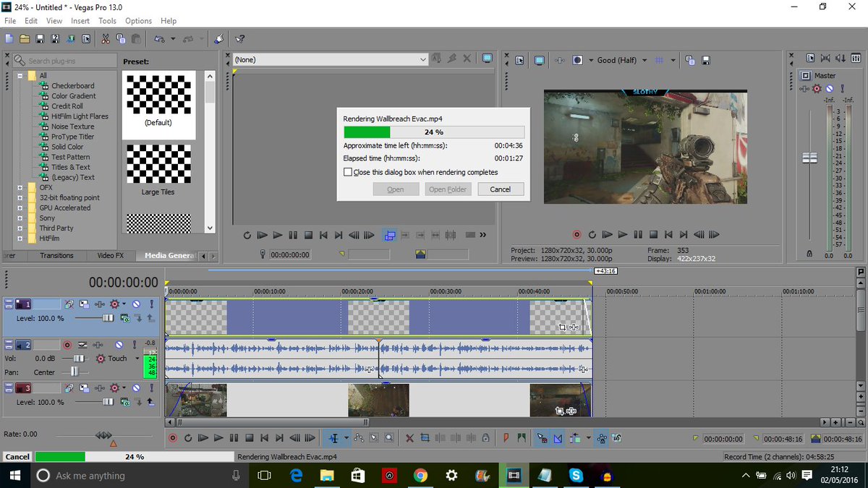The width and height of the screenshot is (868, 488).
Task: Click the Record button in the timeline transport
Action: point(173,438)
